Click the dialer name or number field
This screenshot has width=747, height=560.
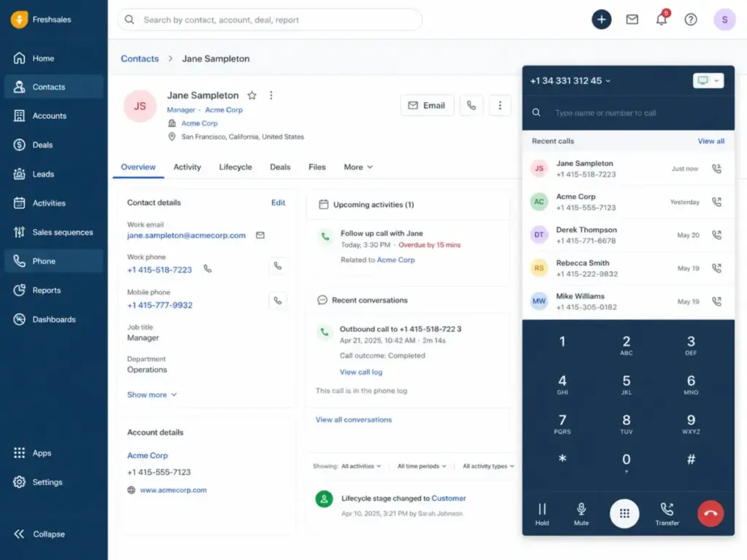[628, 113]
